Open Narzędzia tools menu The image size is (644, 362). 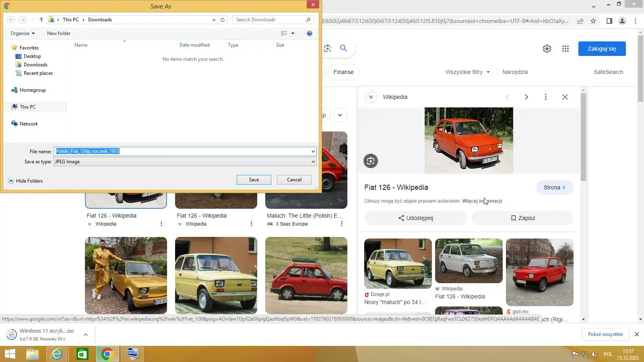pyautogui.click(x=515, y=72)
